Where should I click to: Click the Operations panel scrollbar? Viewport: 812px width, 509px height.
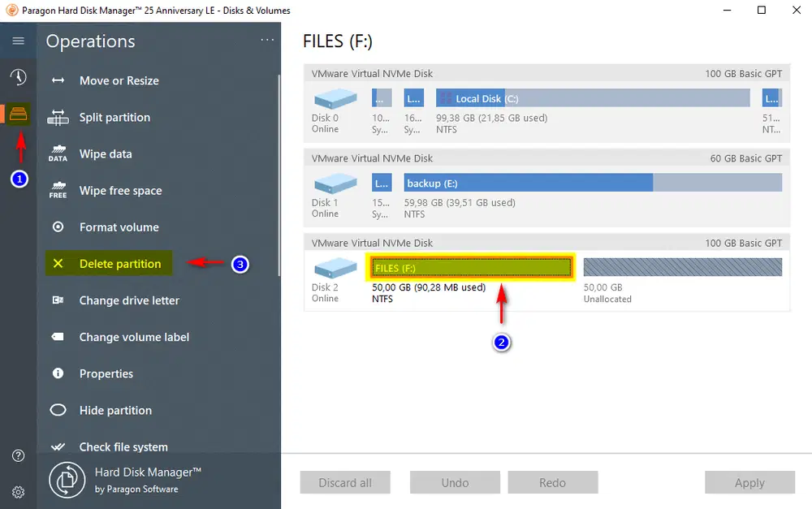279,175
